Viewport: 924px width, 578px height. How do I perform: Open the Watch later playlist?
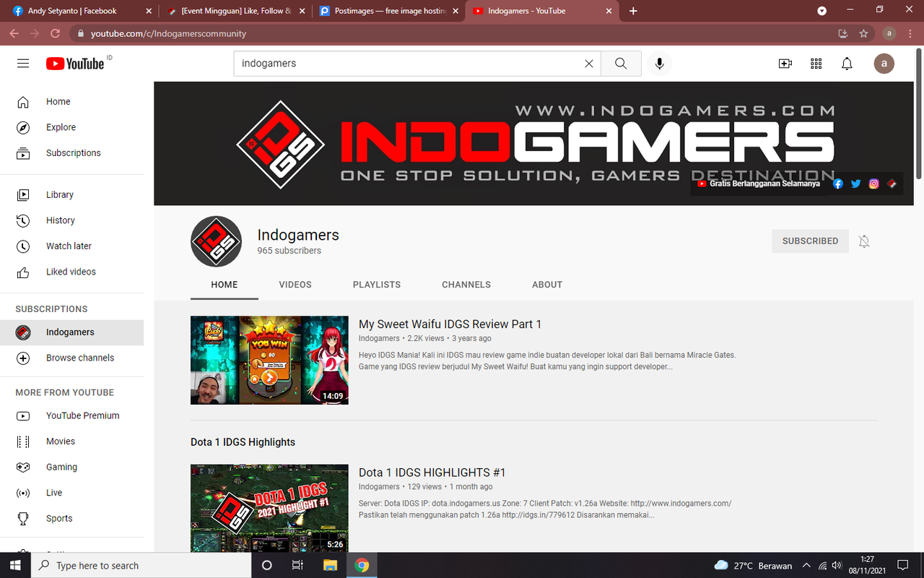[x=72, y=246]
